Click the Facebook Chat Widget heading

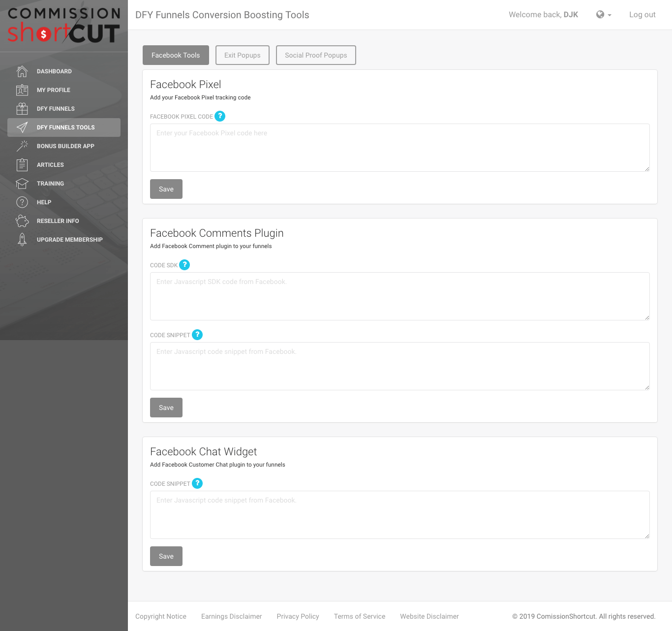coord(204,452)
